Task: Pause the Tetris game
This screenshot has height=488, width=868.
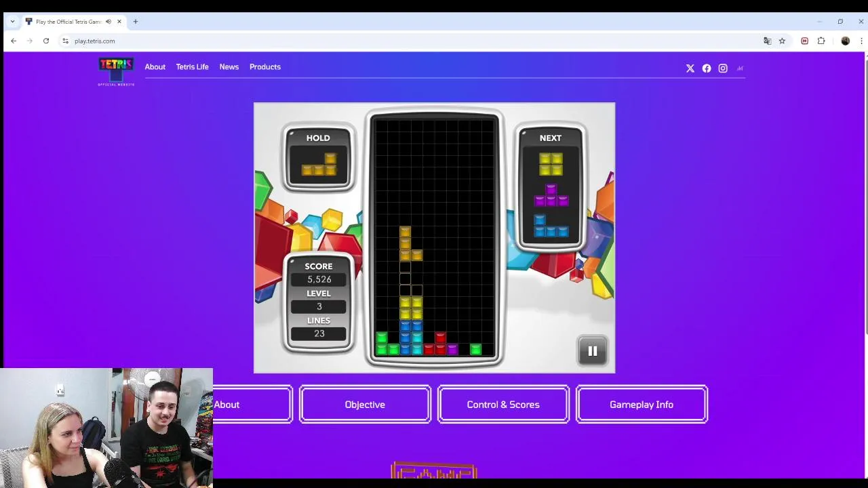Action: [x=592, y=351]
